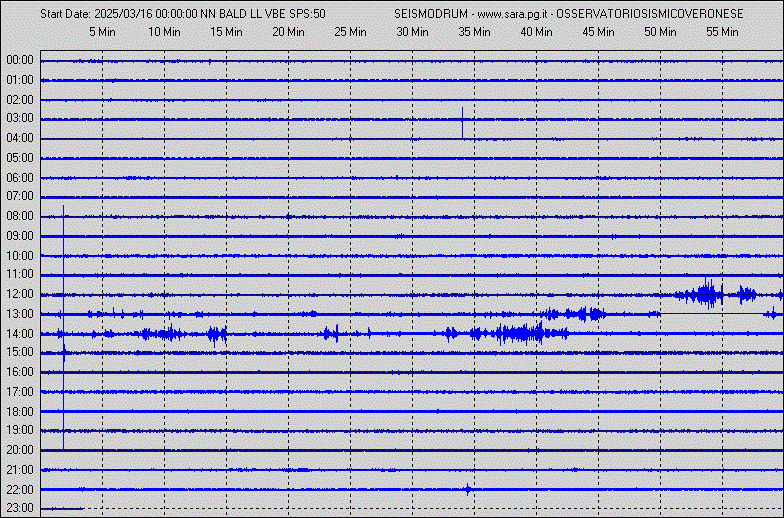Viewport: 784px width, 518px height.
Task: Click the 15:00 hour label
Action: point(20,352)
